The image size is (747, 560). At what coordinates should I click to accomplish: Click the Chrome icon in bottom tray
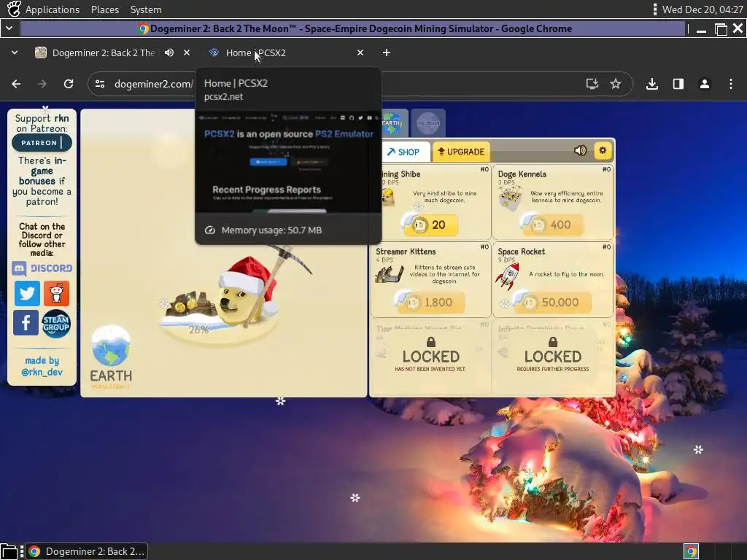pyautogui.click(x=692, y=551)
